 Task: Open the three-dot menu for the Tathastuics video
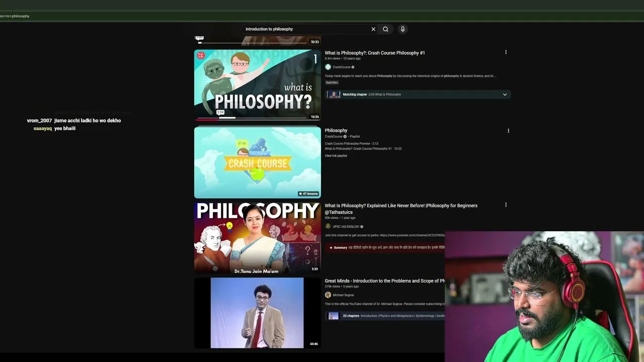506,205
